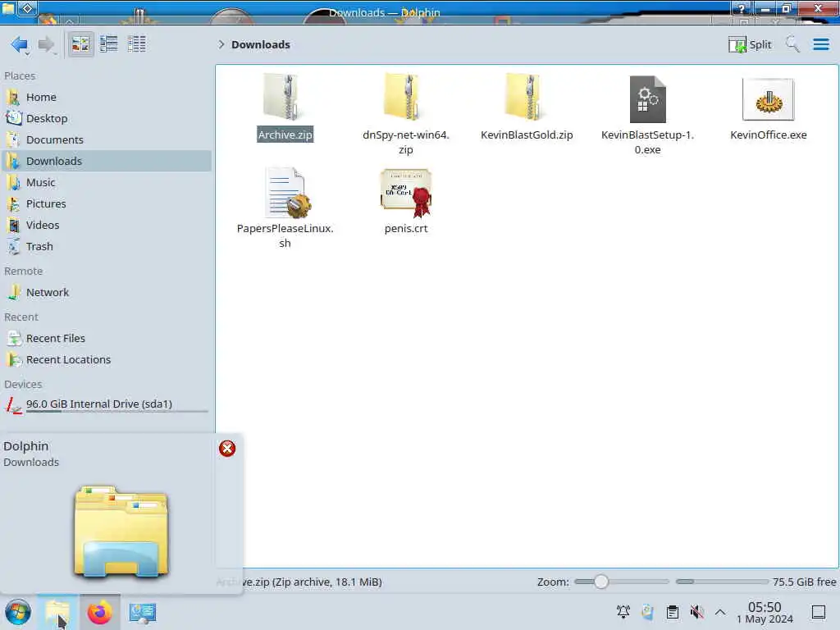Go back with the blue back arrow

(20, 44)
